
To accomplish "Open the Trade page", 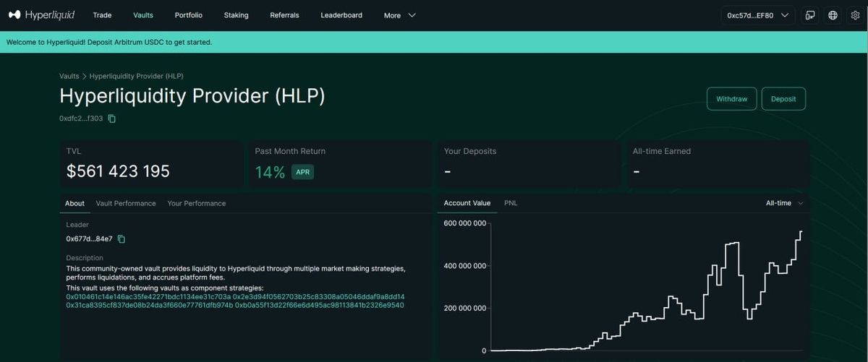I will pyautogui.click(x=102, y=15).
